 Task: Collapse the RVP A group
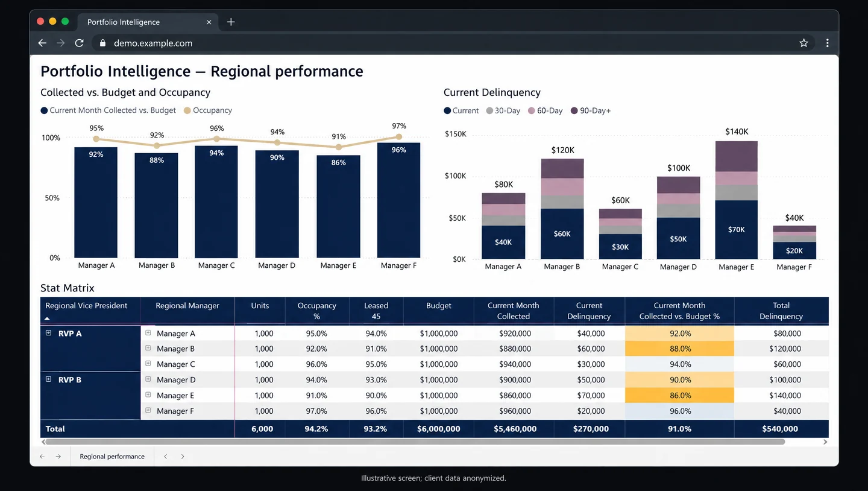[49, 333]
